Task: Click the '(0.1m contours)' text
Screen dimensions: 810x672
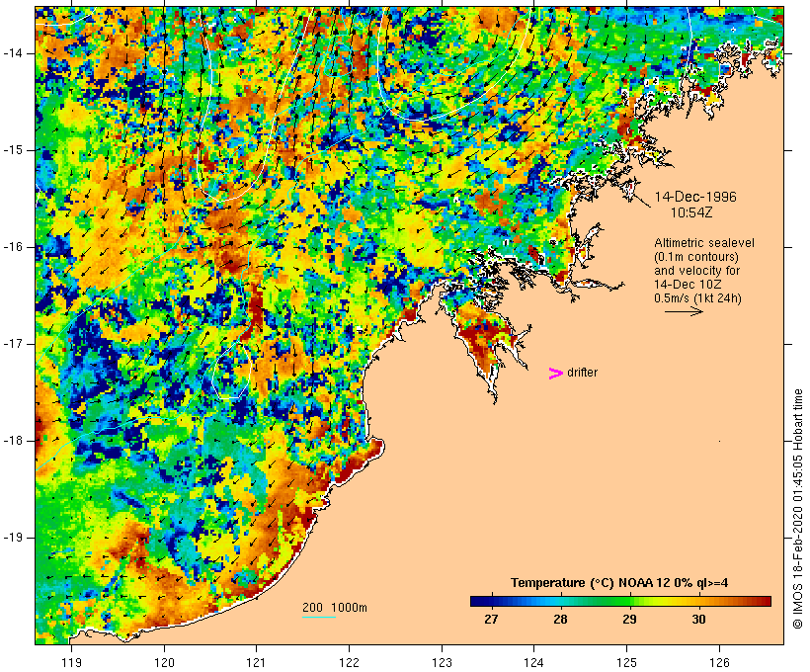Action: (695, 257)
